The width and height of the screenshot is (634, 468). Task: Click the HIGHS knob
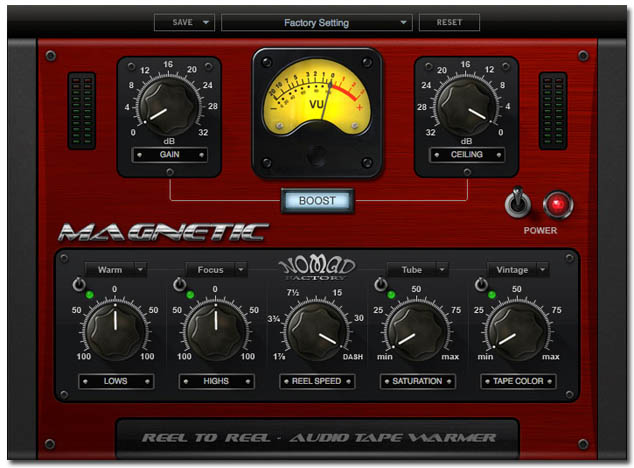(x=216, y=331)
